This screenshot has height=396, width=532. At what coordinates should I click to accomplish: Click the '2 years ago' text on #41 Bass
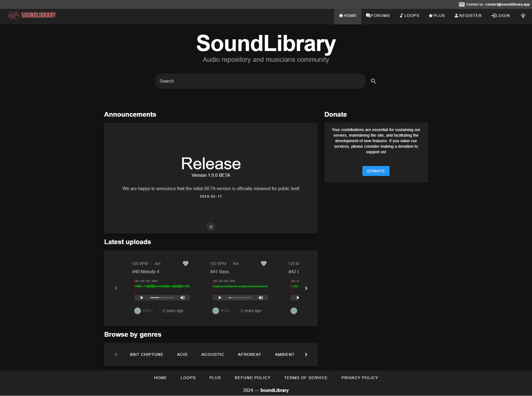point(251,311)
